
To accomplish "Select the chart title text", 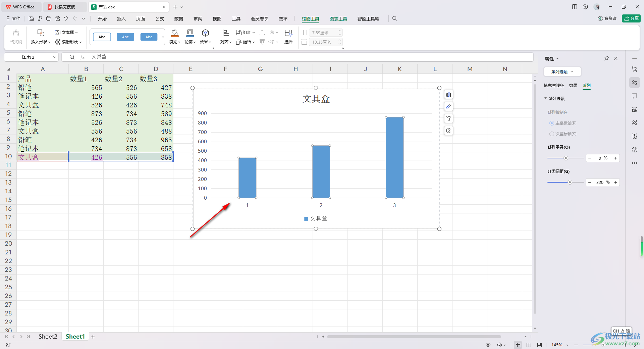I will click(x=316, y=99).
